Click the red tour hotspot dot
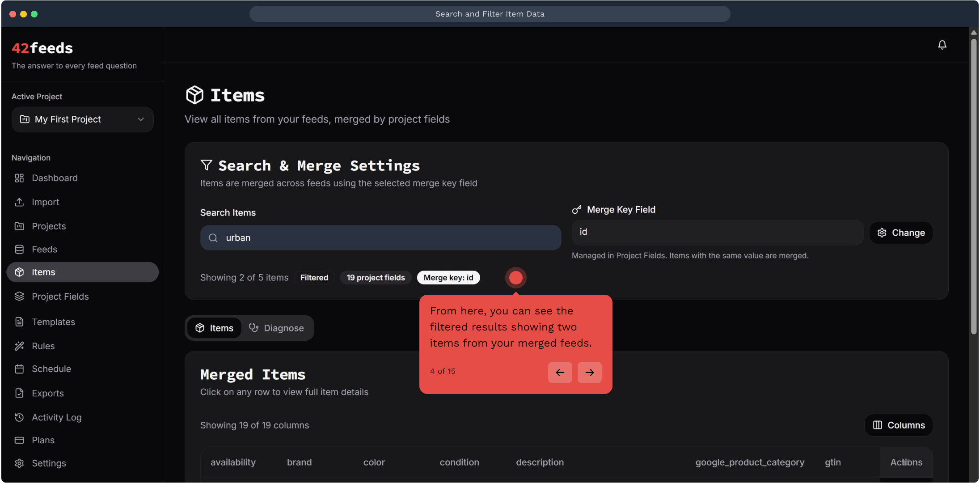Viewport: 980px width, 483px height. [515, 278]
